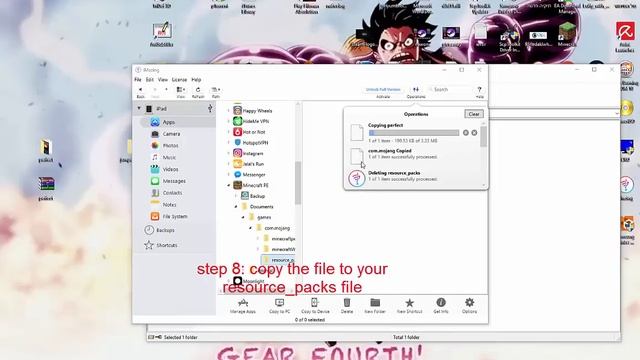
Task: Open the Edit menu
Action: click(150, 80)
